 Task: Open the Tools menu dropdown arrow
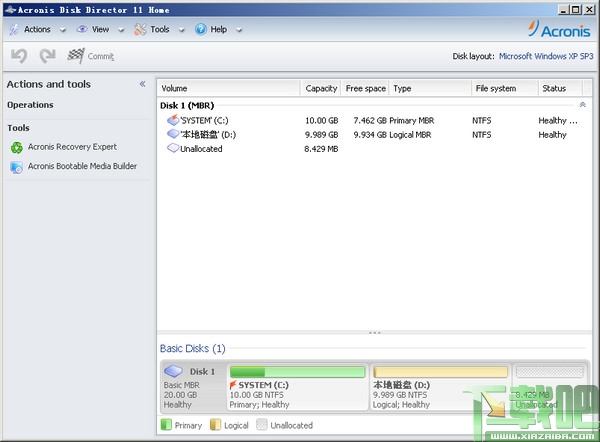click(x=181, y=30)
